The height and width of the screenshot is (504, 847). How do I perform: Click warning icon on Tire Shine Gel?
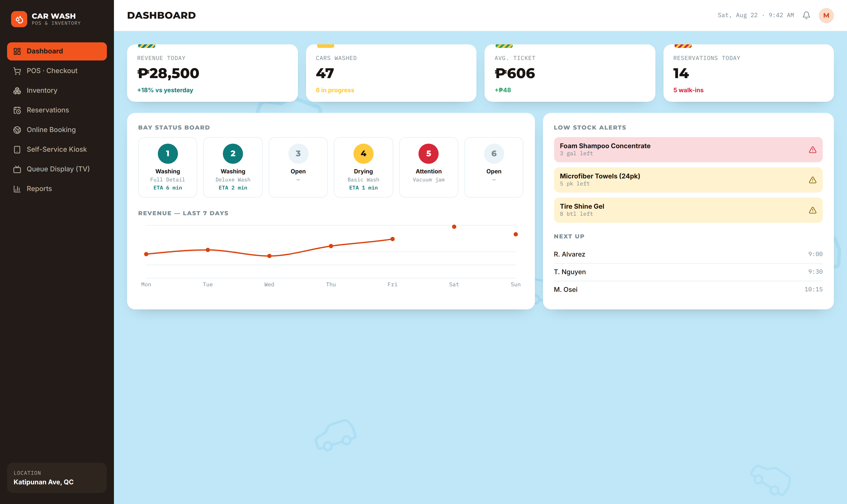pos(812,210)
